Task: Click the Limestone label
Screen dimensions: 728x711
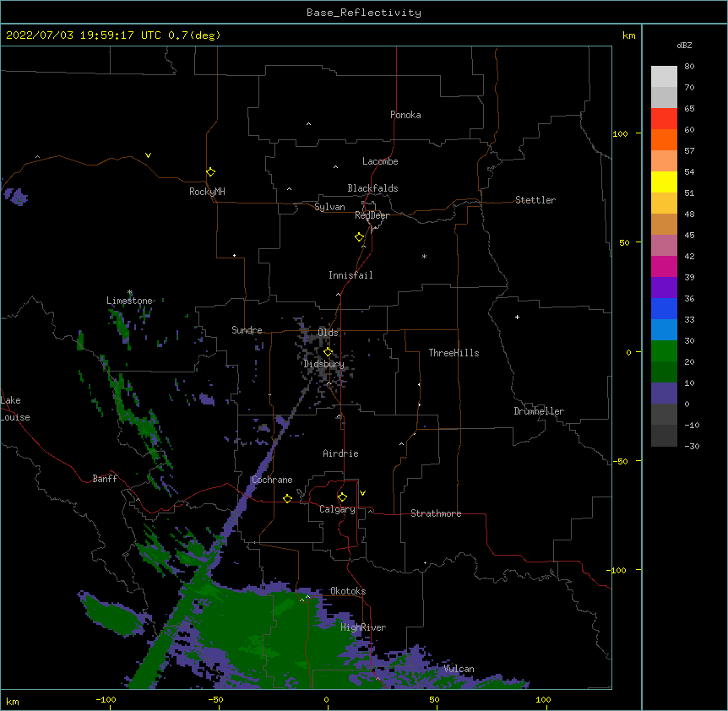Action: coord(129,301)
